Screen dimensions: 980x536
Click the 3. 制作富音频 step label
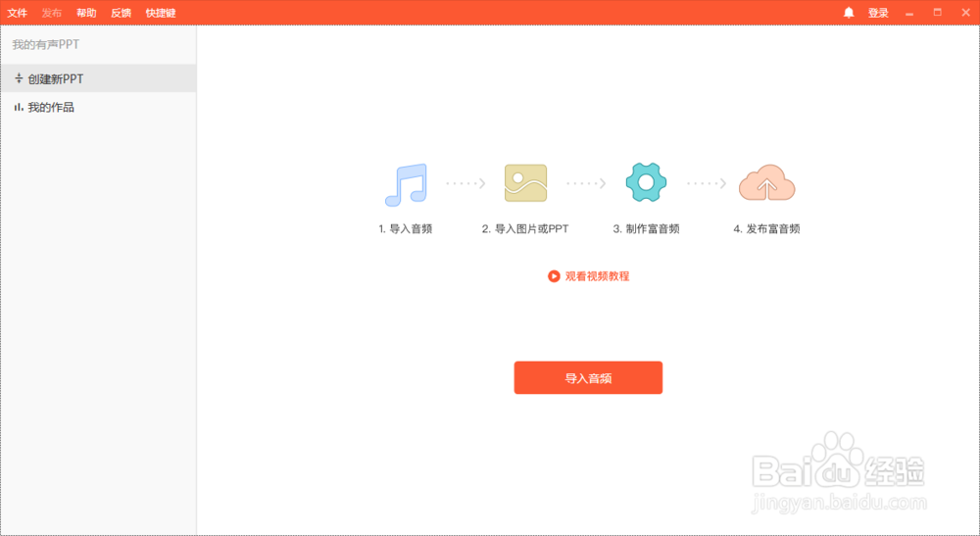click(646, 228)
